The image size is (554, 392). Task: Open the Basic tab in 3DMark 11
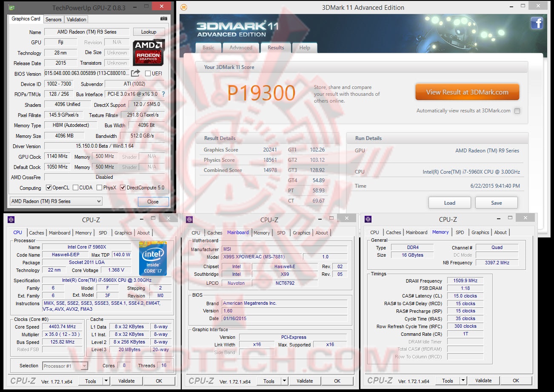208,48
